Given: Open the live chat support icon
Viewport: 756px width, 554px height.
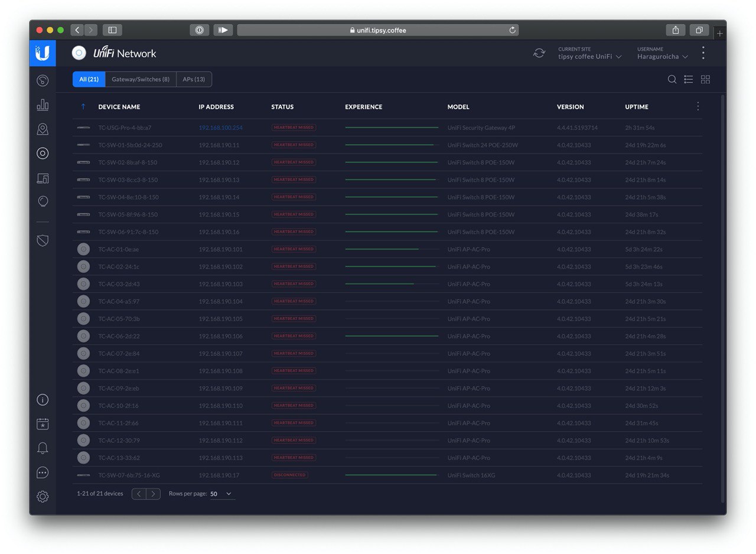Looking at the screenshot, I should pos(43,472).
